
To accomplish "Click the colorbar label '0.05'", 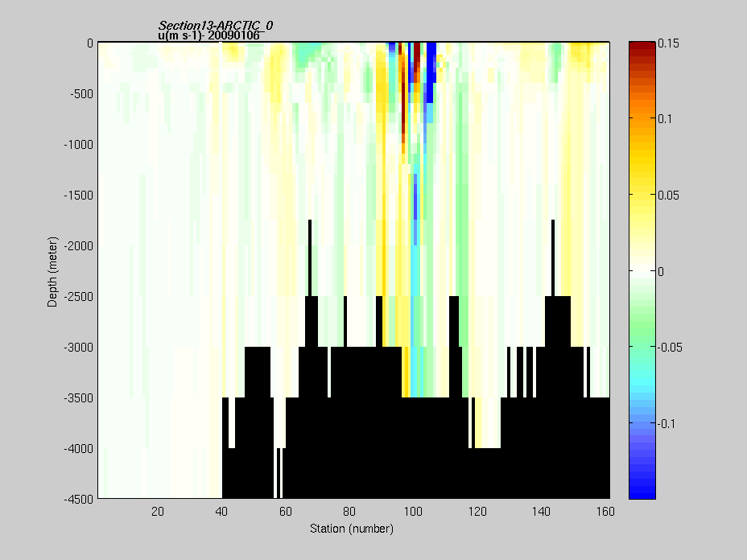I will (x=668, y=196).
